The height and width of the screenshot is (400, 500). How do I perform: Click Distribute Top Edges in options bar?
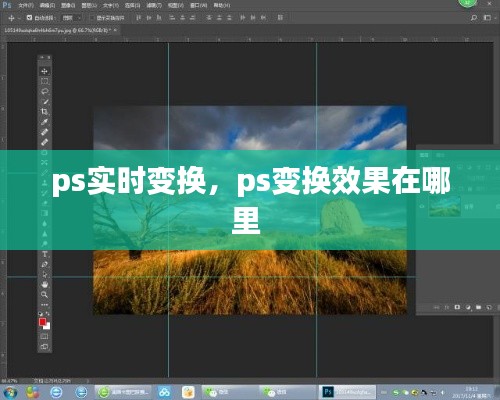tap(209, 18)
